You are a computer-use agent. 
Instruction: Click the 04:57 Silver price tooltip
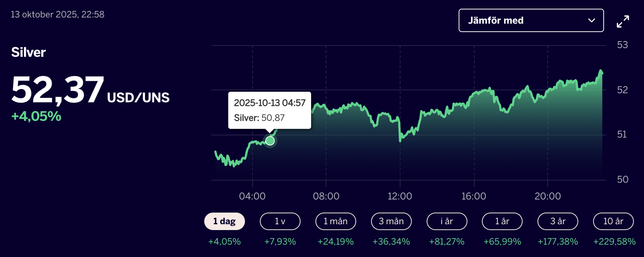[269, 110]
